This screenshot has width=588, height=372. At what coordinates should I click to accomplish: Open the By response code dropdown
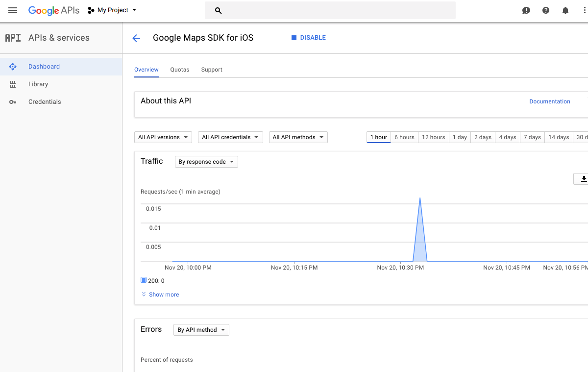[206, 162]
